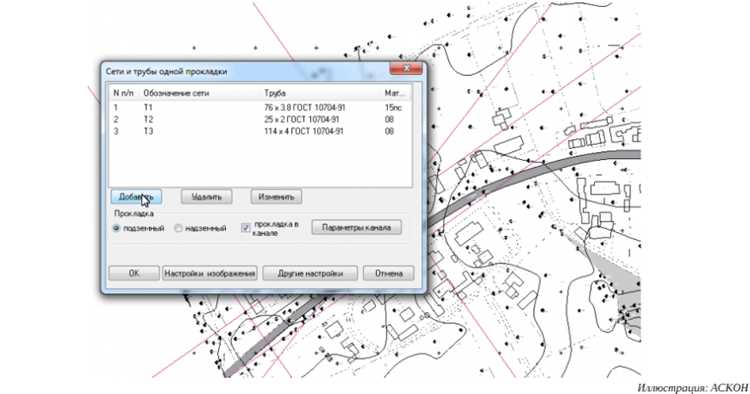
Task: Click the N п/п column header
Action: pos(124,93)
